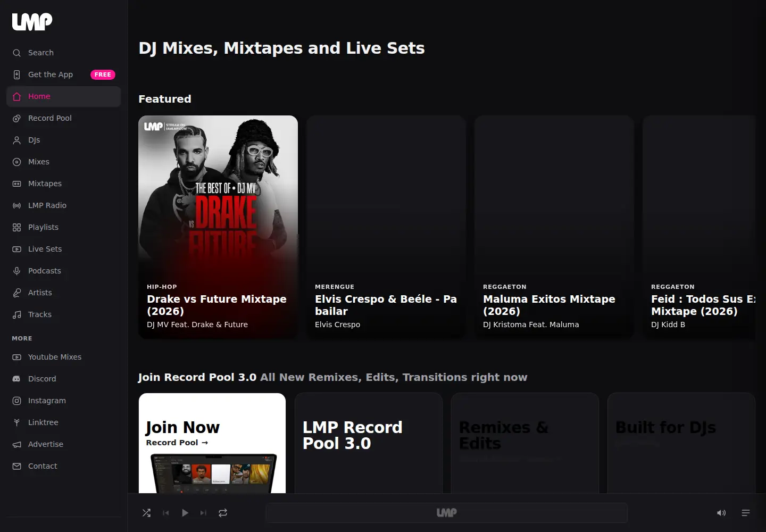Open the Linktree menu item
Viewport: 766px width, 532px height.
point(64,422)
